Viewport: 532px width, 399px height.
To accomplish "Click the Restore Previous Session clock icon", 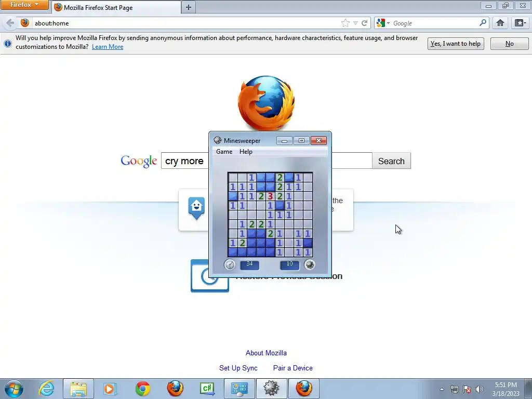I will pos(209,276).
